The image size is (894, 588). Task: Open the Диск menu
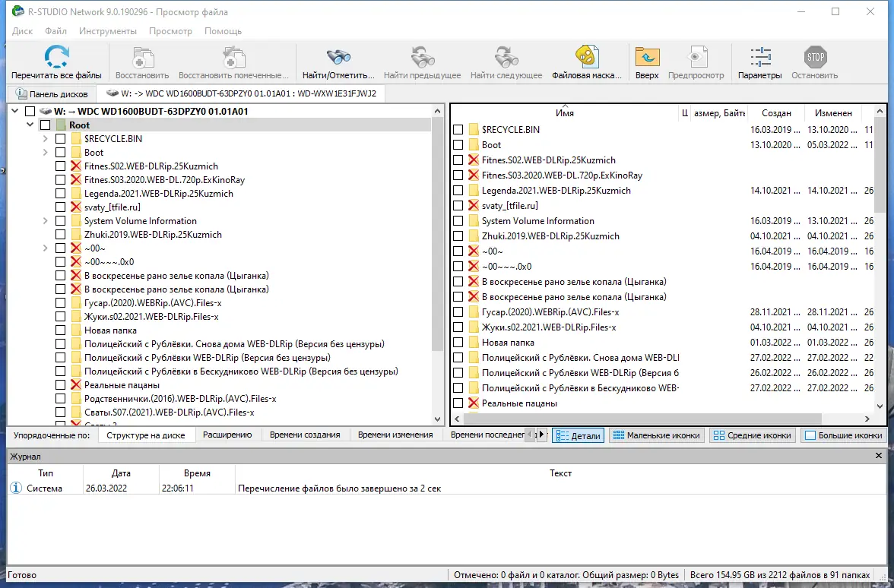22,30
